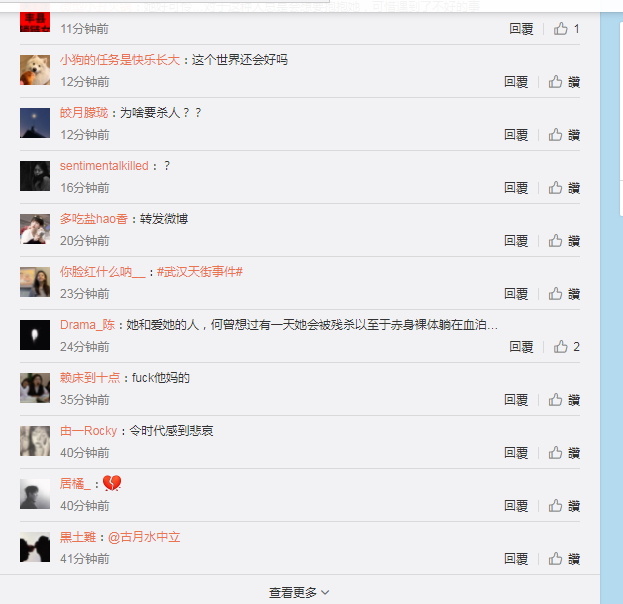
Task: Like the 11分钟前 comment with 1 like
Action: tap(567, 29)
